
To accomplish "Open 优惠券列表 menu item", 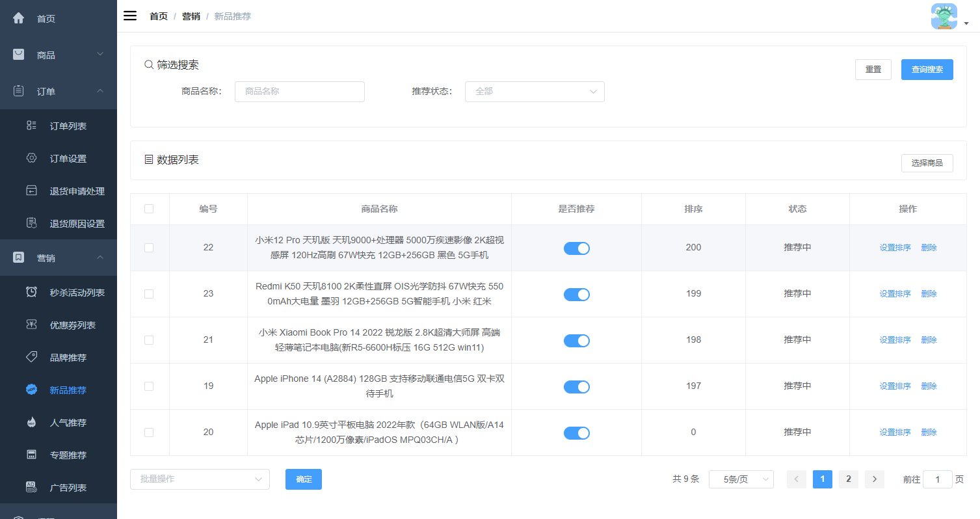I will pos(59,325).
